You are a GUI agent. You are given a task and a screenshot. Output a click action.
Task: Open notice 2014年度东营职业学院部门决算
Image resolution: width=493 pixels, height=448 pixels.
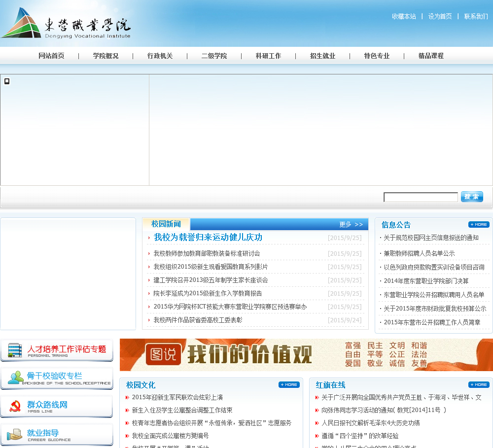[x=426, y=281]
